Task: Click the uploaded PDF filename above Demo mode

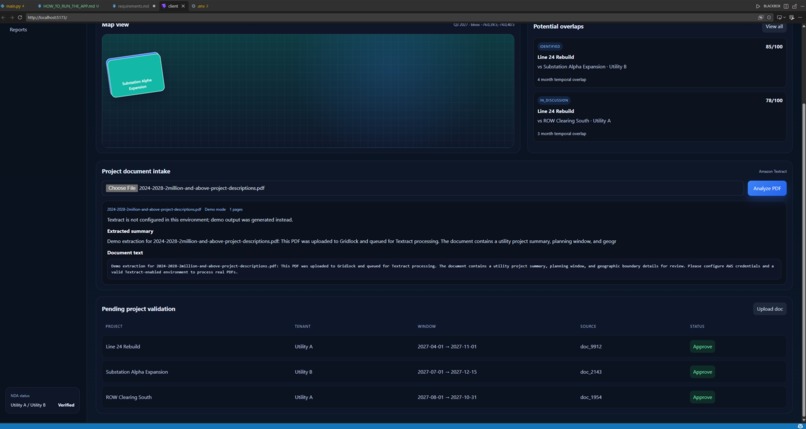Action: (x=154, y=210)
